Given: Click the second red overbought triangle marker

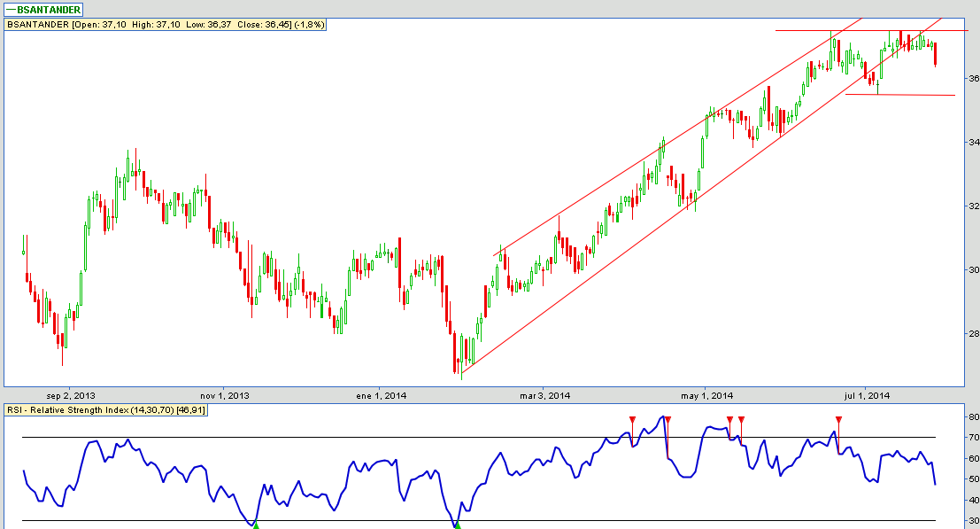Looking at the screenshot, I should point(667,419).
